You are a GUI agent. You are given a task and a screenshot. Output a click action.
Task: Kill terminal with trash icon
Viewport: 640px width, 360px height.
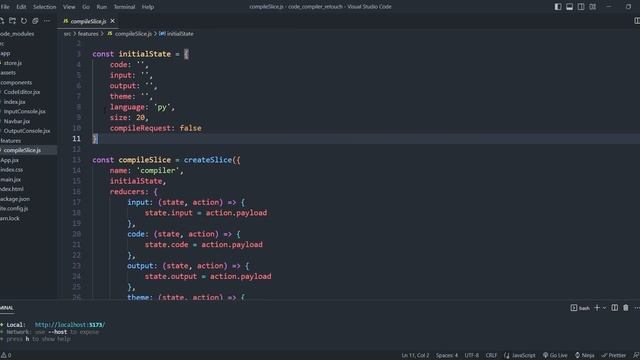(x=626, y=308)
